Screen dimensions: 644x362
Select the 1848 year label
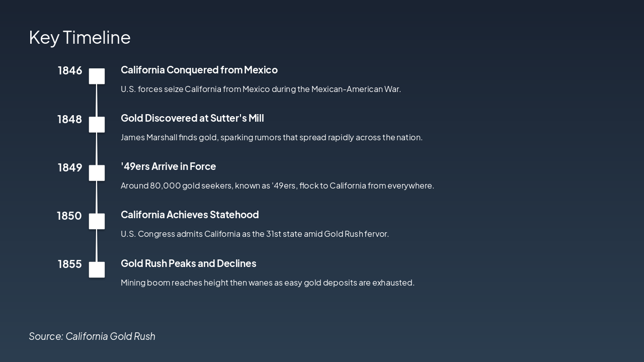coord(69,119)
